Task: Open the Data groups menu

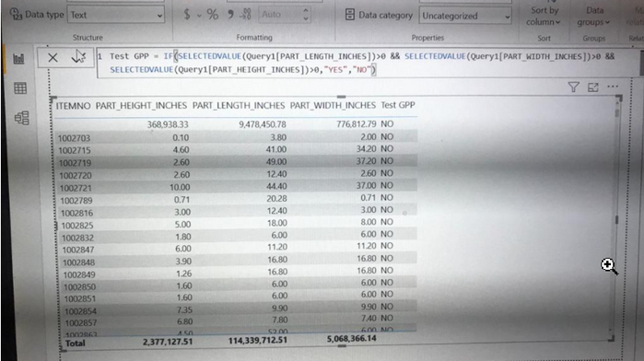Action: 593,17
